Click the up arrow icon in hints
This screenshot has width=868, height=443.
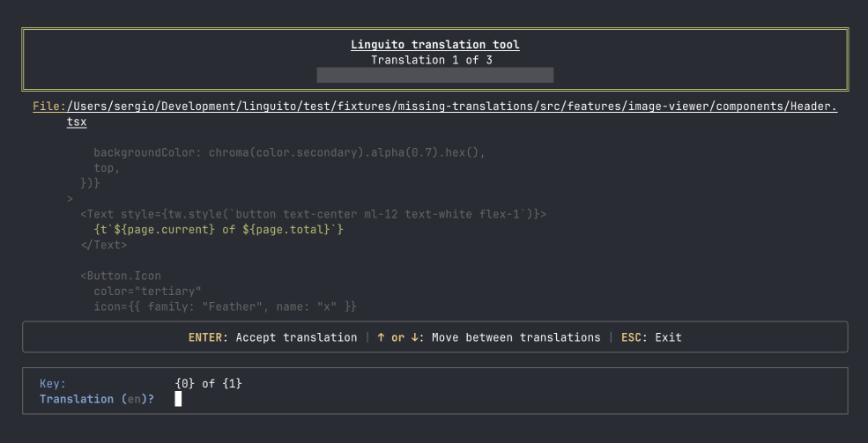click(x=381, y=337)
